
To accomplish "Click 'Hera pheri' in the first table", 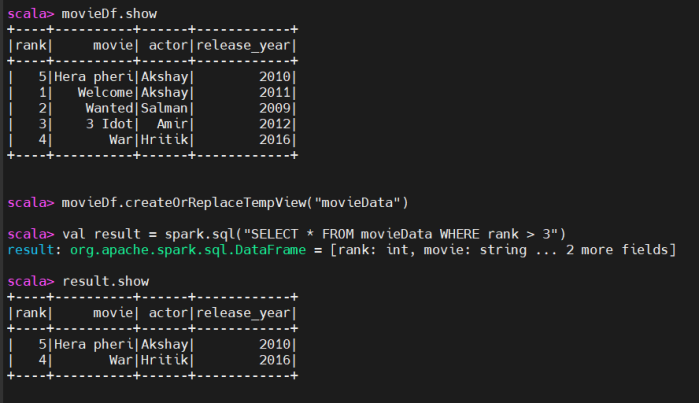I will coord(94,77).
